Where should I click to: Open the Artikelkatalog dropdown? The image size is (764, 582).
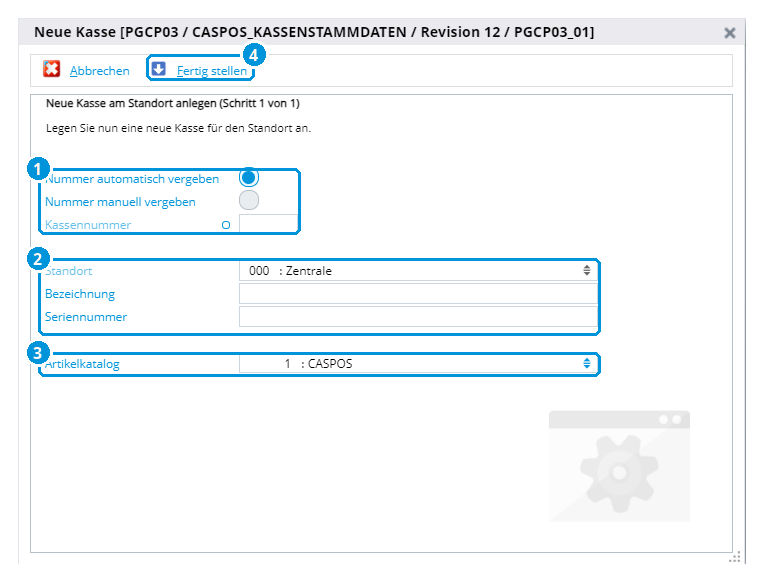coord(418,364)
